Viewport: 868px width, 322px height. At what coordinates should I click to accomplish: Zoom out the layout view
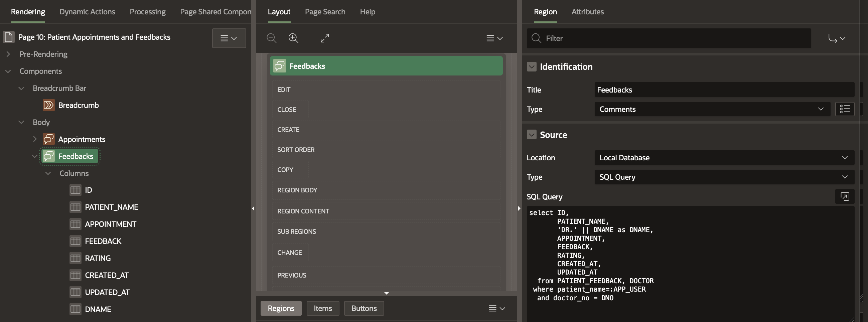point(272,38)
